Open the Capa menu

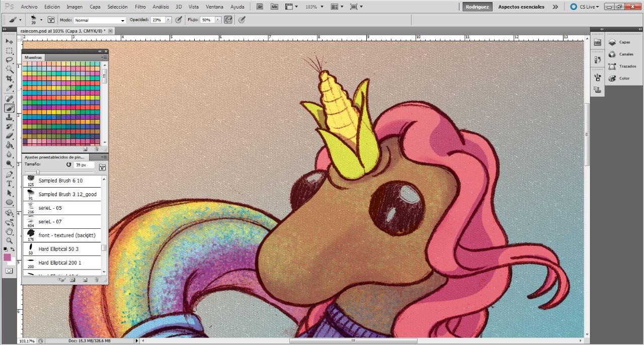click(95, 7)
